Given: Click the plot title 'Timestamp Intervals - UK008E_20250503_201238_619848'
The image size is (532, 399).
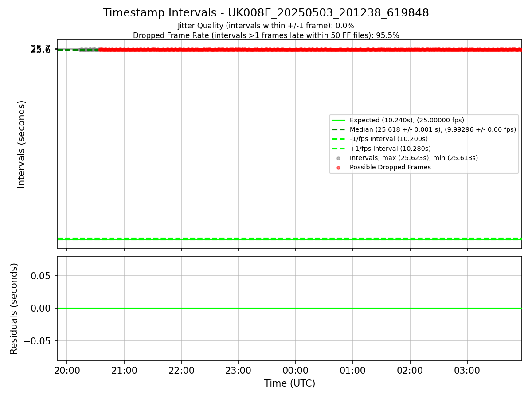Looking at the screenshot, I should click(x=266, y=13).
